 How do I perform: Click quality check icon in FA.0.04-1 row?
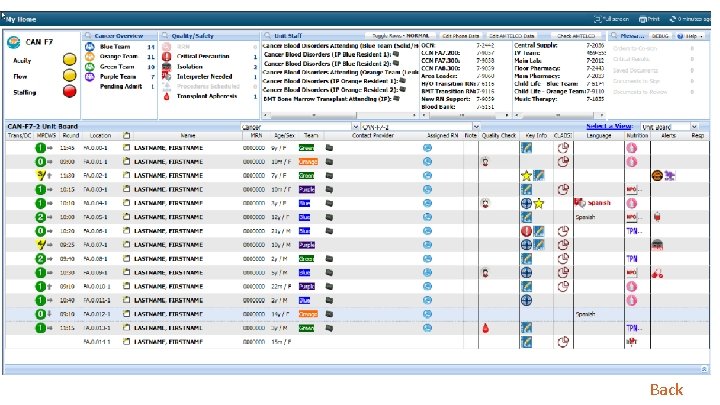pos(485,203)
